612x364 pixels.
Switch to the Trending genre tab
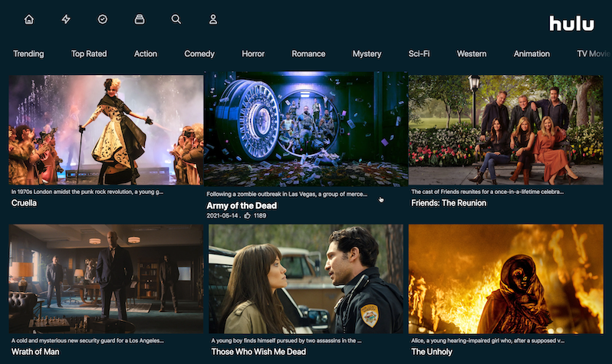28,54
